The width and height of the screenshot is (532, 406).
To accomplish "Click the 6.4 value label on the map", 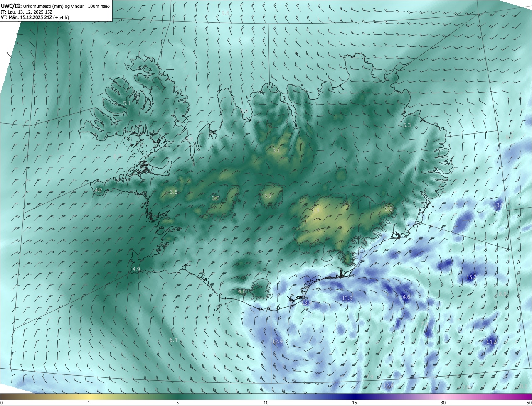I will click(173, 340).
